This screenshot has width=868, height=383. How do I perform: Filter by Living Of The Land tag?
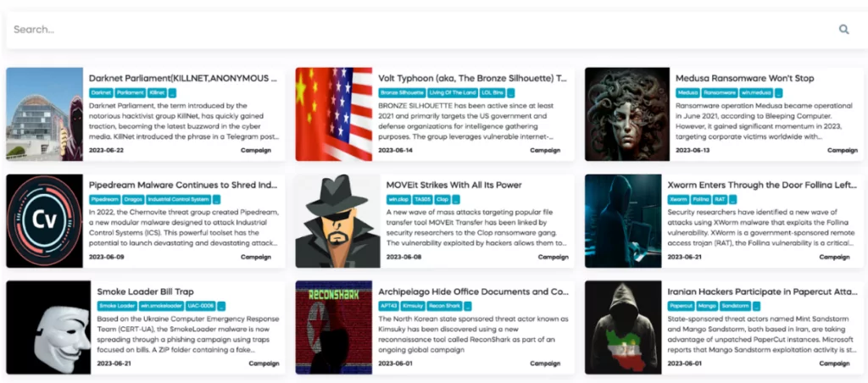pyautogui.click(x=453, y=93)
